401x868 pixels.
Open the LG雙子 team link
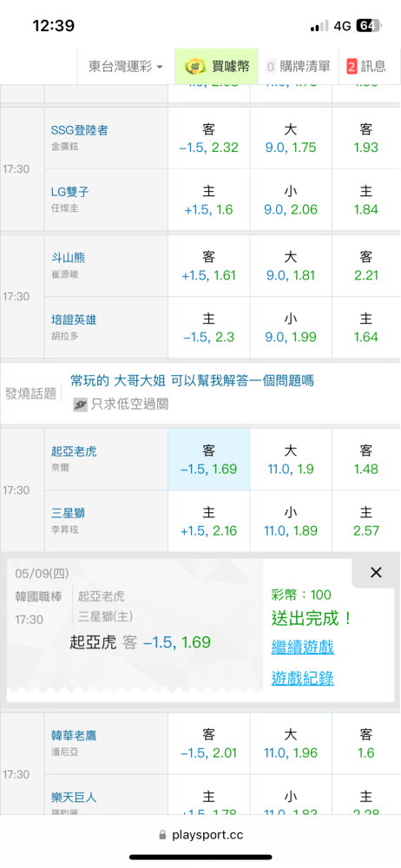click(69, 192)
